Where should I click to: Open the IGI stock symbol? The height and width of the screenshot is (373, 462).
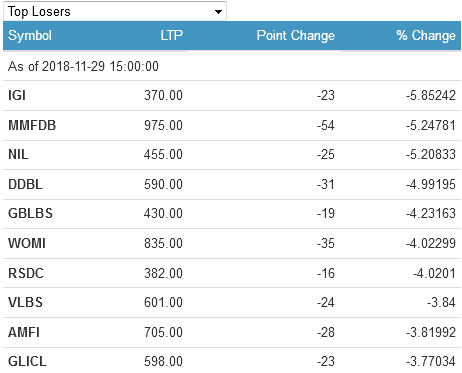pos(17,95)
